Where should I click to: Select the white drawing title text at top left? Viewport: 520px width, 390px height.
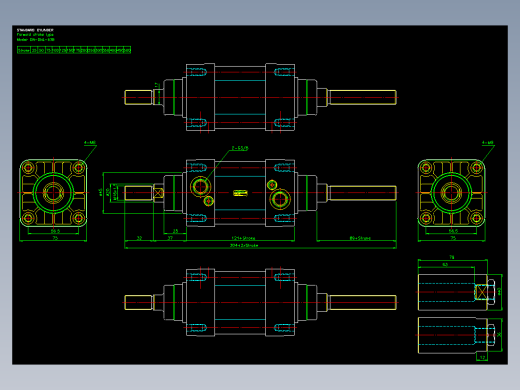pyautogui.click(x=35, y=30)
